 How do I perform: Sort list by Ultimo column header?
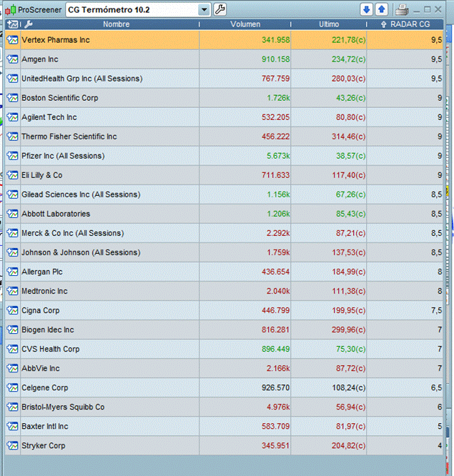pyautogui.click(x=329, y=24)
